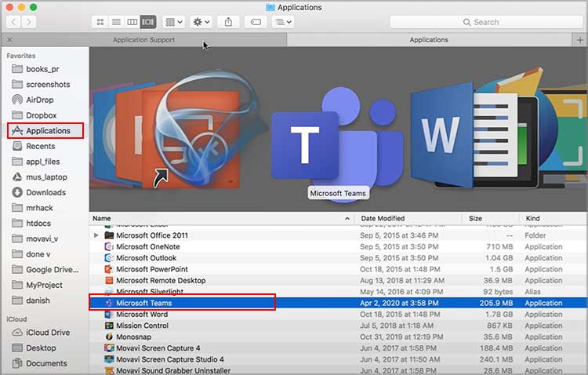
Task: Select Applications in the sidebar
Action: click(x=45, y=131)
